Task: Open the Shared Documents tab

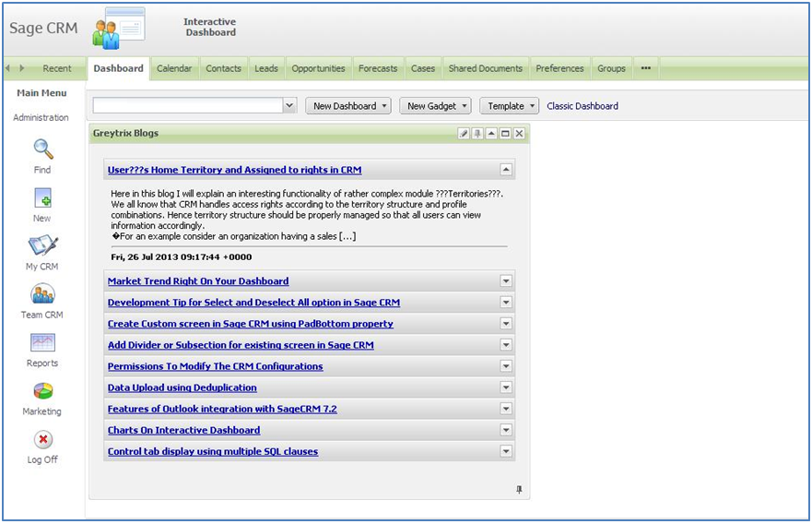Action: click(x=486, y=68)
